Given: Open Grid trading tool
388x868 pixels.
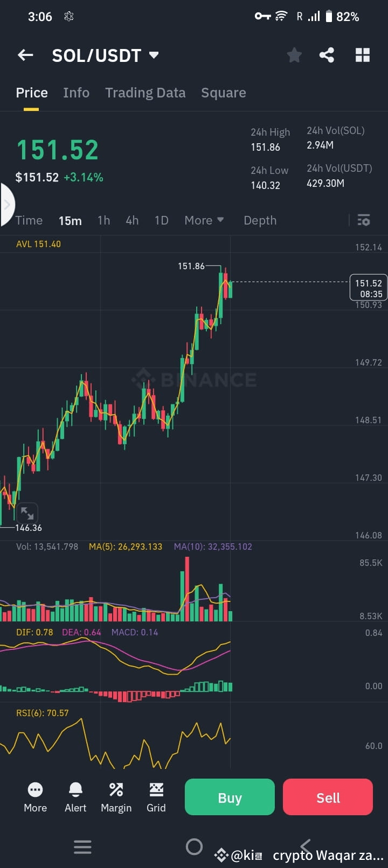Looking at the screenshot, I should pos(156,797).
